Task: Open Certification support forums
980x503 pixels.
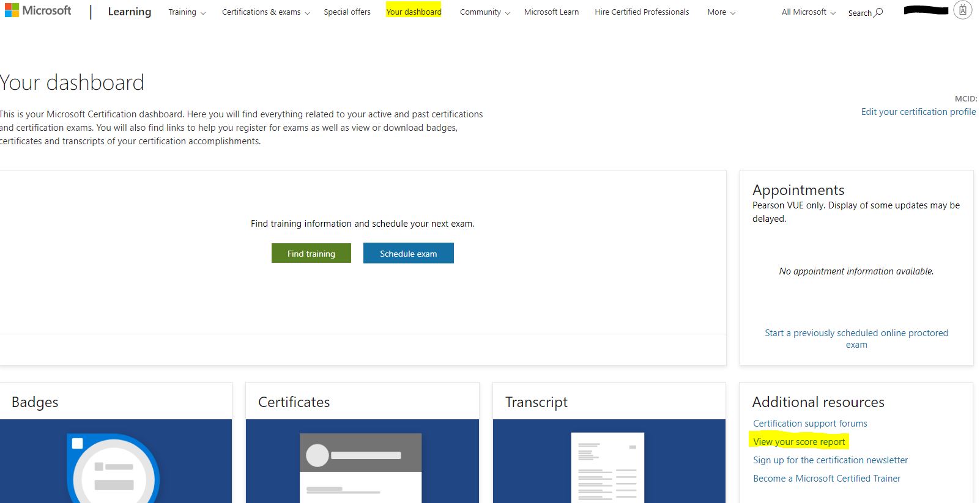Action: point(810,424)
